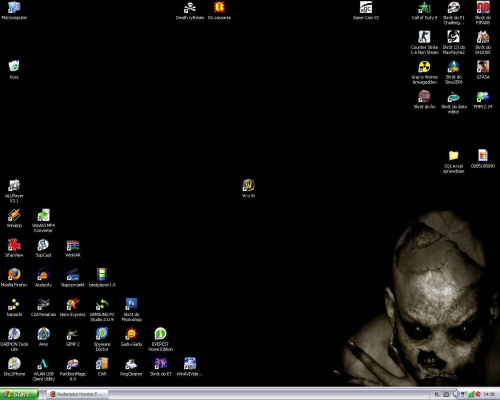Switch to the Firefox taskbar window button
The image size is (500, 400).
[x=78, y=394]
